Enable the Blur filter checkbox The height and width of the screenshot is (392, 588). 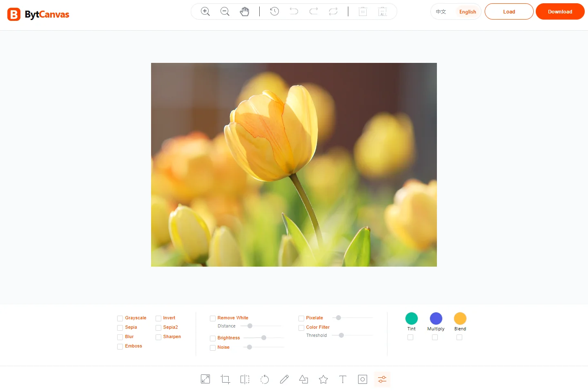pos(120,337)
